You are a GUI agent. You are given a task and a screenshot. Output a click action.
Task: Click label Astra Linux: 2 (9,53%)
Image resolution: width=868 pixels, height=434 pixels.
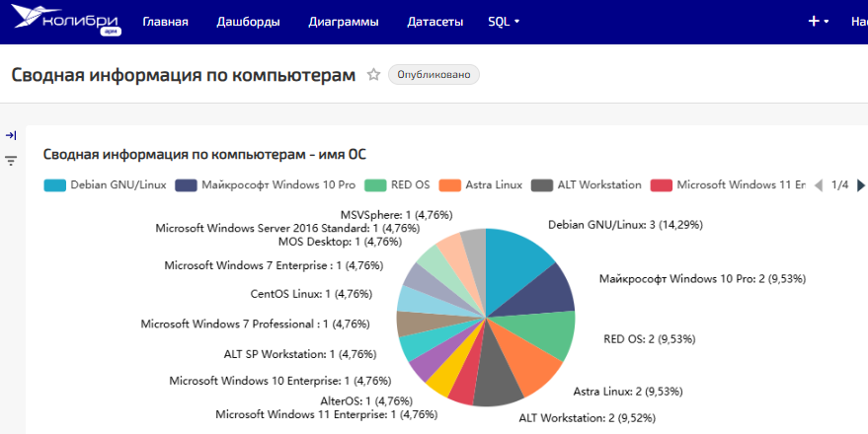coord(628,392)
